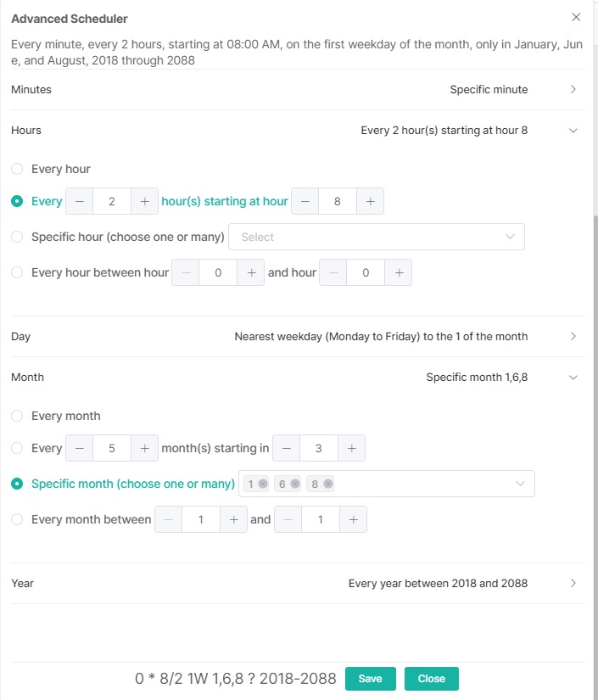Image resolution: width=598 pixels, height=700 pixels.
Task: Choose 'Every month' scheduling option
Action: coord(15,416)
